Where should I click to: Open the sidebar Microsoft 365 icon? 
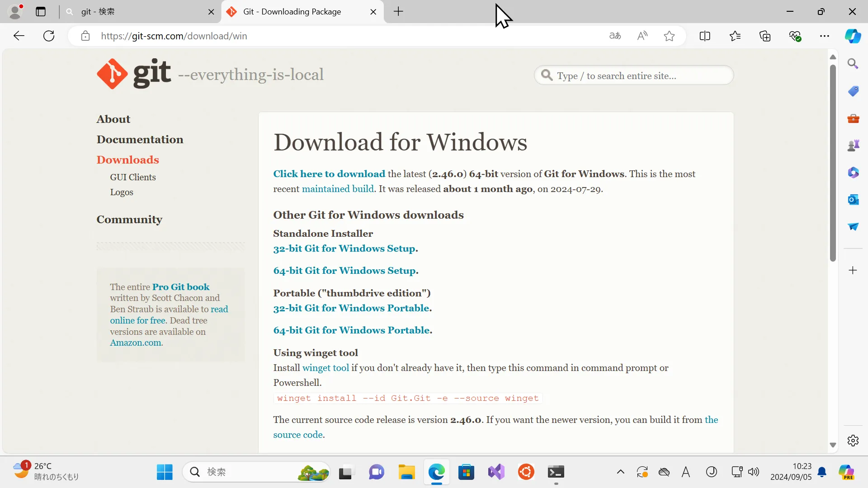[x=853, y=173]
